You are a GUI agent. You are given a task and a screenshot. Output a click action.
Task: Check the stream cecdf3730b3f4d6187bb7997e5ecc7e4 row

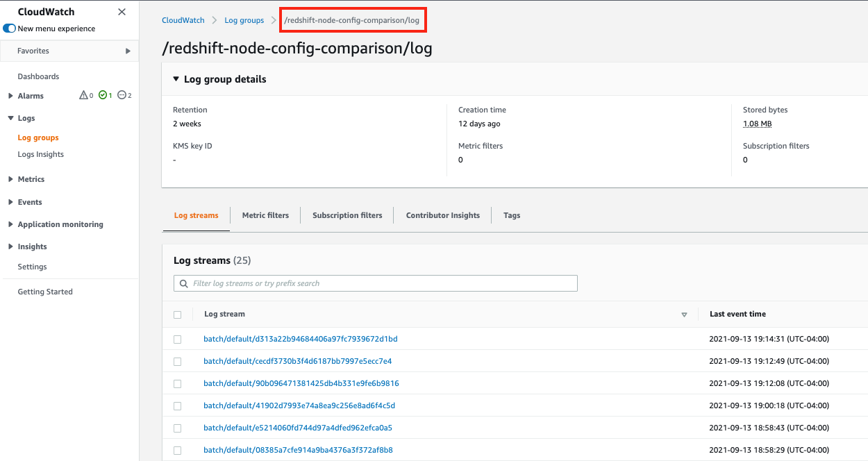tap(177, 362)
